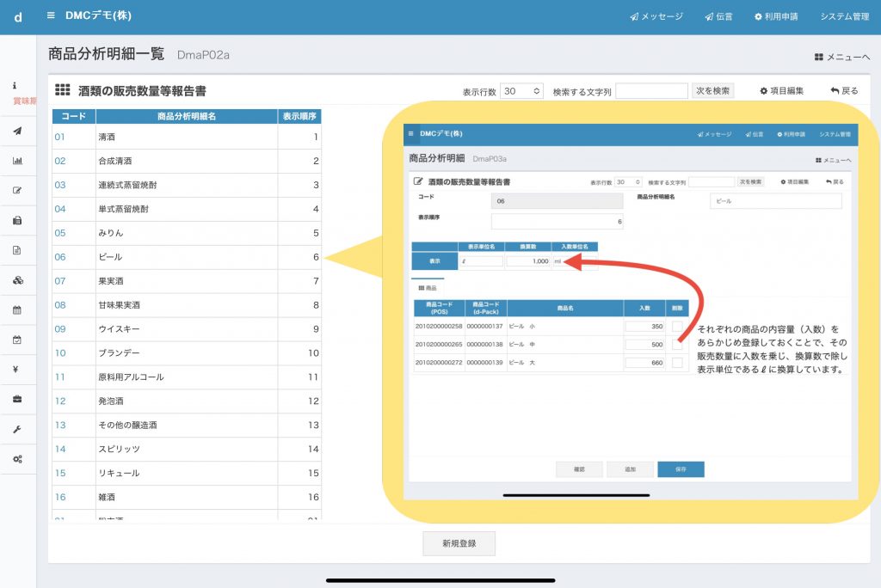Click the stacked cubes icon in sidebar
Image resolution: width=881 pixels, height=588 pixels.
pyautogui.click(x=17, y=280)
